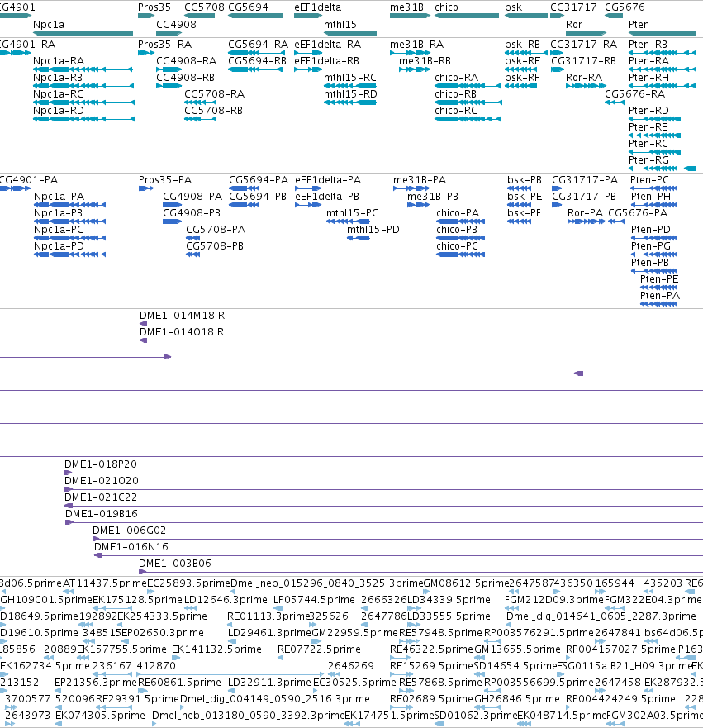Click the mthl15 gene feature
The width and height of the screenshot is (703, 728).
[x=350, y=33]
